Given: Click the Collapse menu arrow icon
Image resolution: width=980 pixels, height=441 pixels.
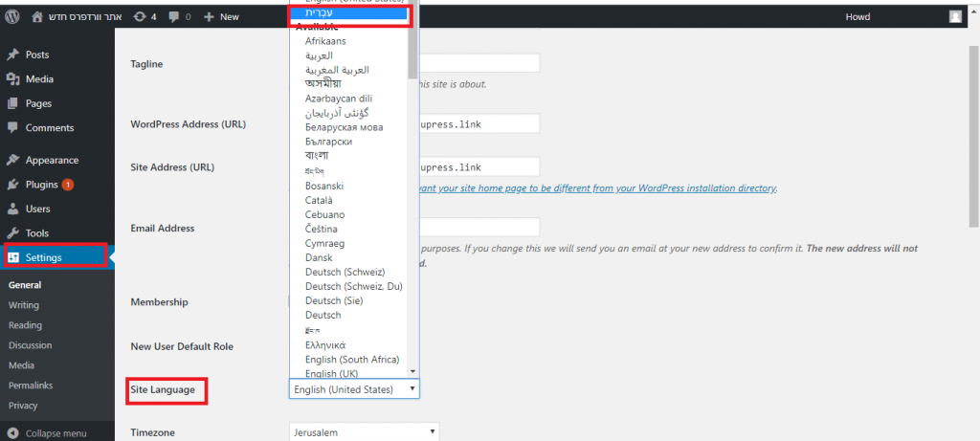Looking at the screenshot, I should click(x=13, y=433).
